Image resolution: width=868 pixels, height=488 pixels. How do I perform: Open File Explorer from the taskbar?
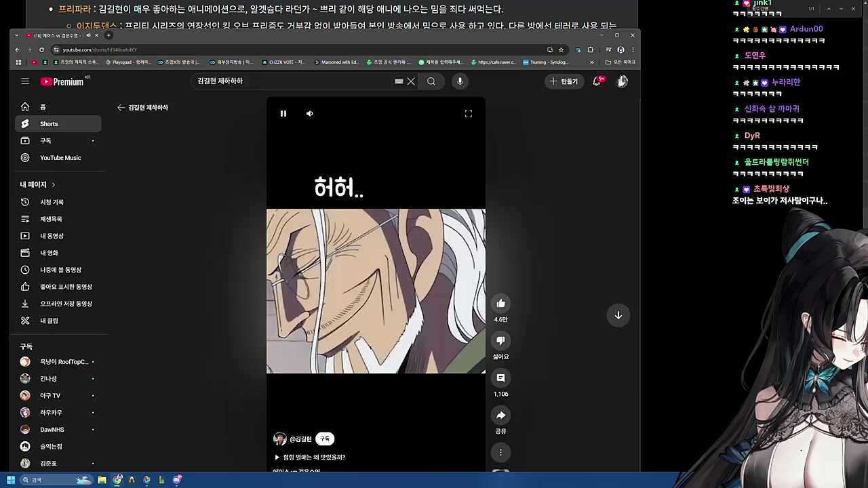[102, 480]
